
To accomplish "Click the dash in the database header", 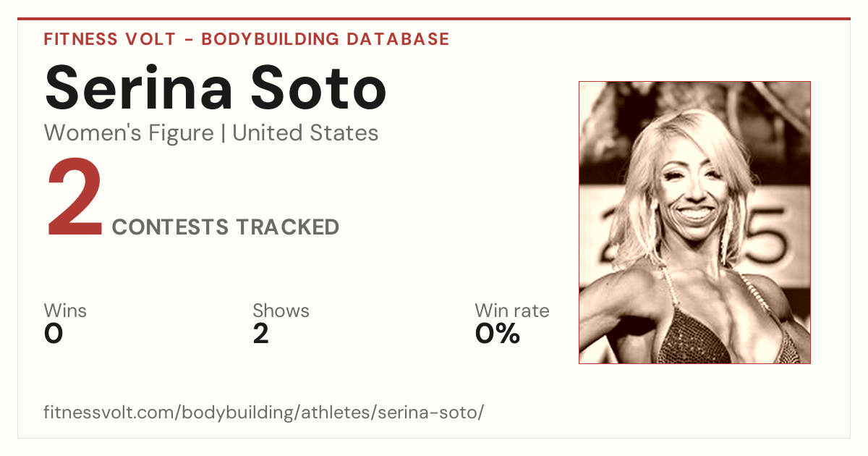I will pyautogui.click(x=189, y=39).
